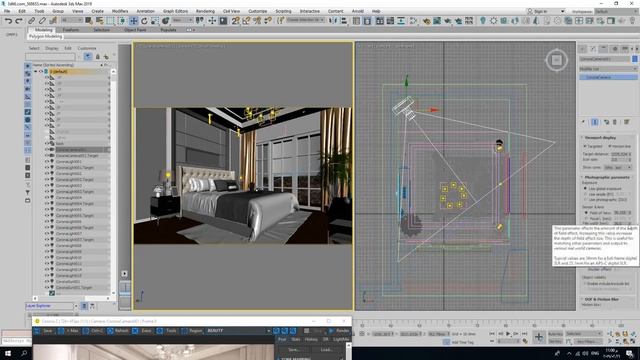This screenshot has width=640, height=360.
Task: Switch to Object Paint ribbon tab
Action: coord(135,30)
